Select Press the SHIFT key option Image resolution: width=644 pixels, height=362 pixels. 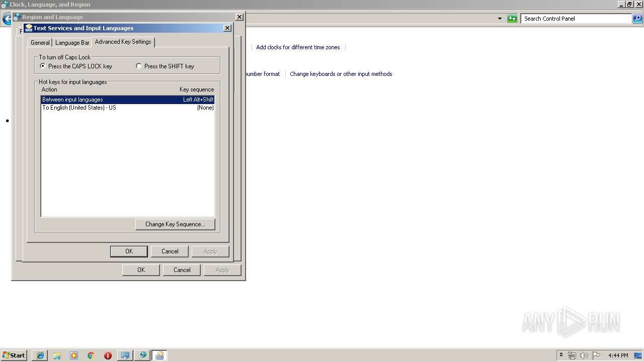click(165, 66)
